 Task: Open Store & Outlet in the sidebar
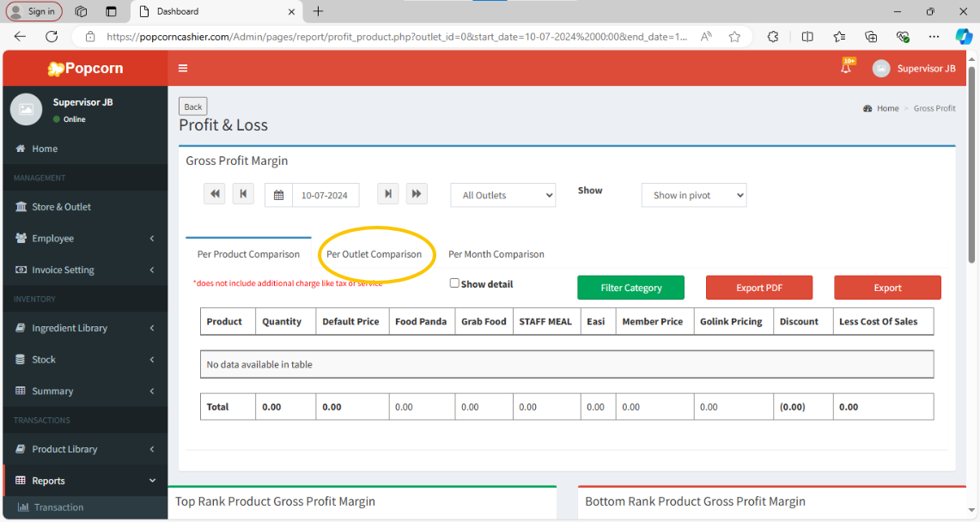[85, 207]
